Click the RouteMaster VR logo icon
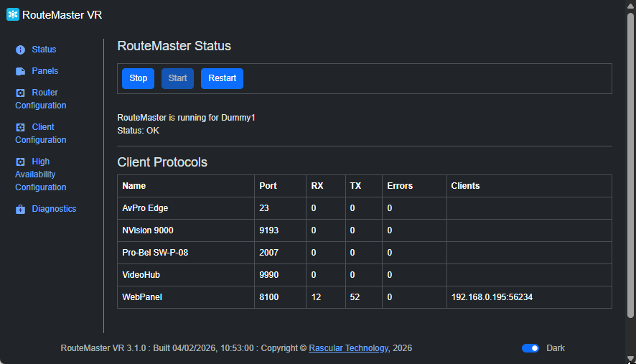 click(13, 14)
